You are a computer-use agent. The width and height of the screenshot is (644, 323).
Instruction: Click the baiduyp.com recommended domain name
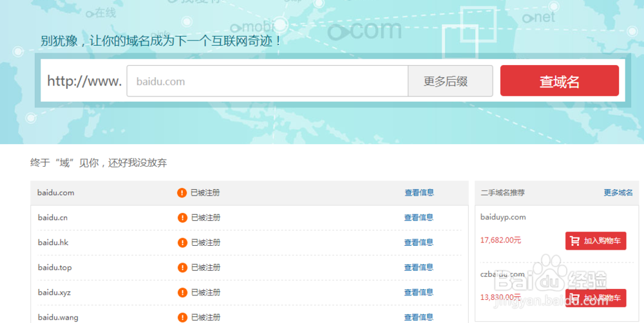[503, 217]
